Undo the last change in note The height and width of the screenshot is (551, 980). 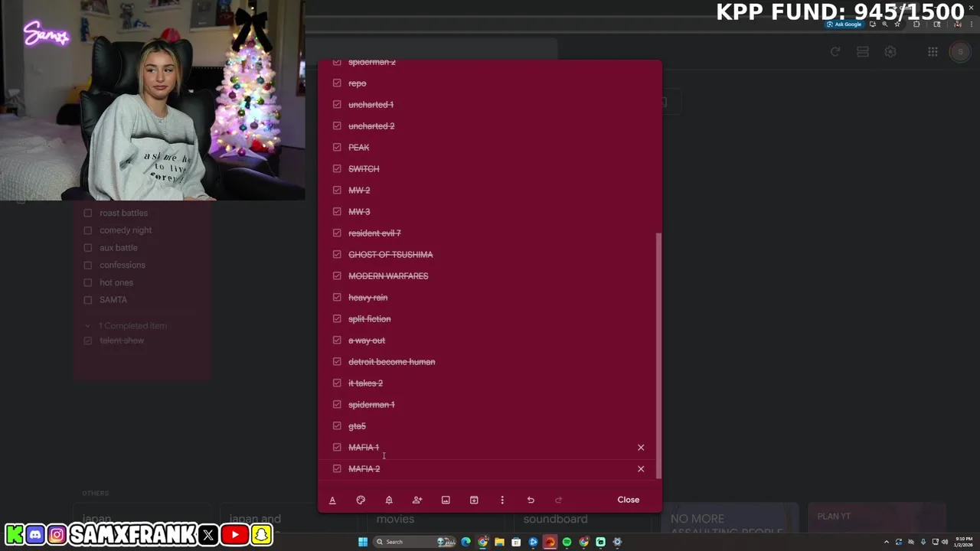click(531, 500)
